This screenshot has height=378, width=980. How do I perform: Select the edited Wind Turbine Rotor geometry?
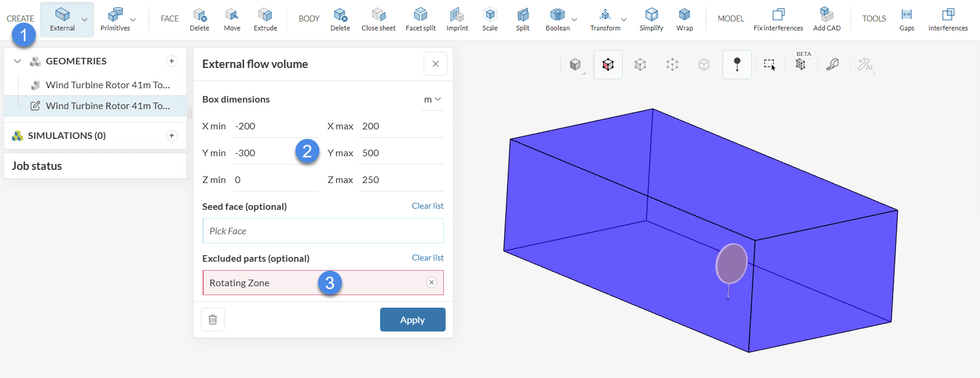[x=107, y=106]
